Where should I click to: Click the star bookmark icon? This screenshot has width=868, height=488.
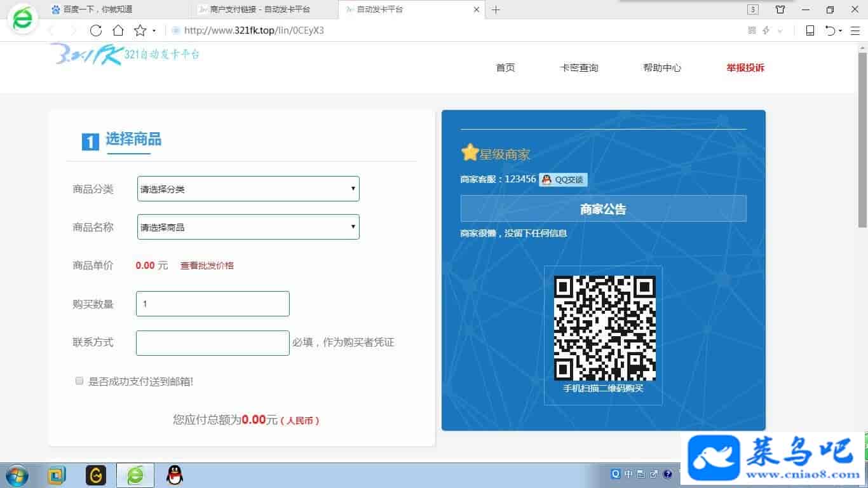[140, 30]
